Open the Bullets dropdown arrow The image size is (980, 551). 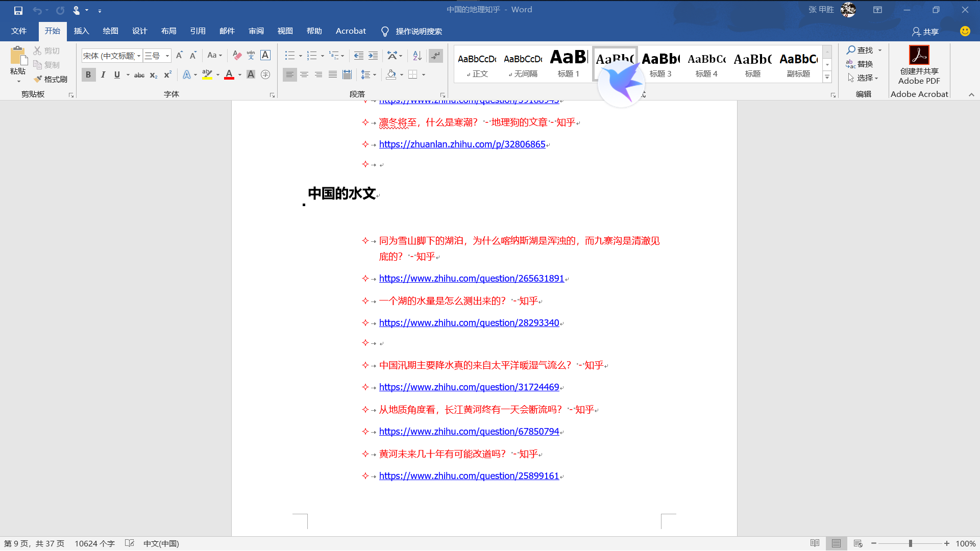point(300,56)
